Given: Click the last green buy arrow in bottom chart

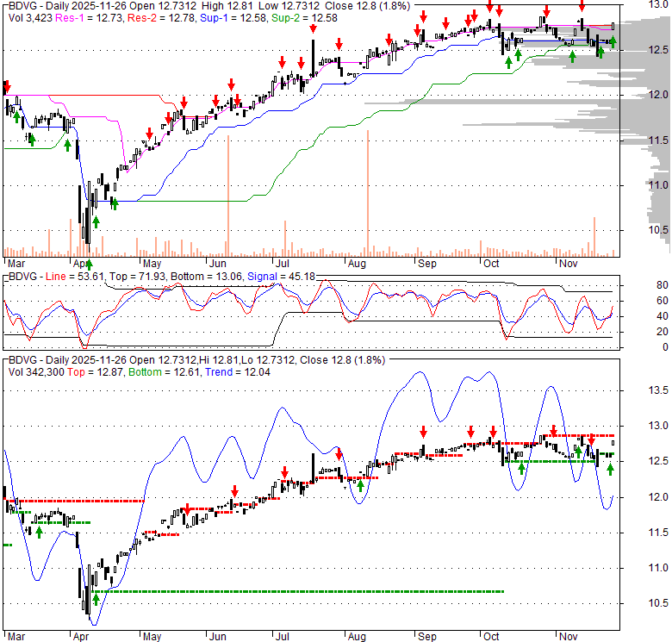Looking at the screenshot, I should pyautogui.click(x=610, y=469).
